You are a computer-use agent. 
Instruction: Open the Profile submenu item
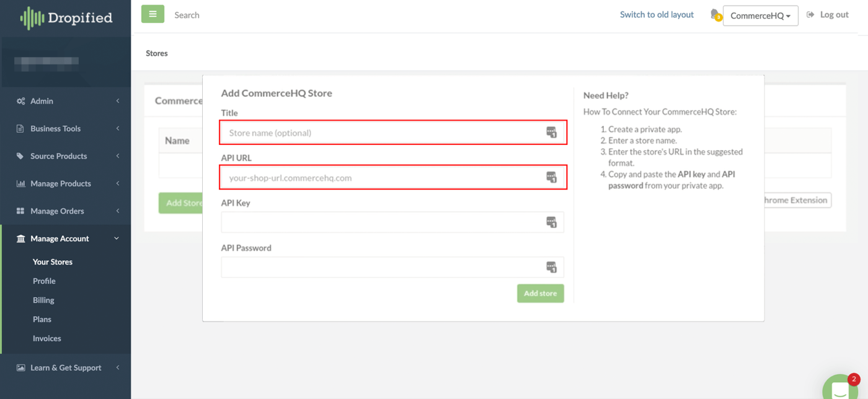44,281
